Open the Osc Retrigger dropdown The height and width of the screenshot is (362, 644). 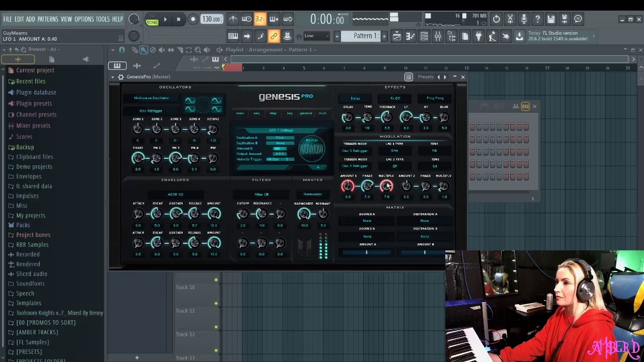[151, 111]
